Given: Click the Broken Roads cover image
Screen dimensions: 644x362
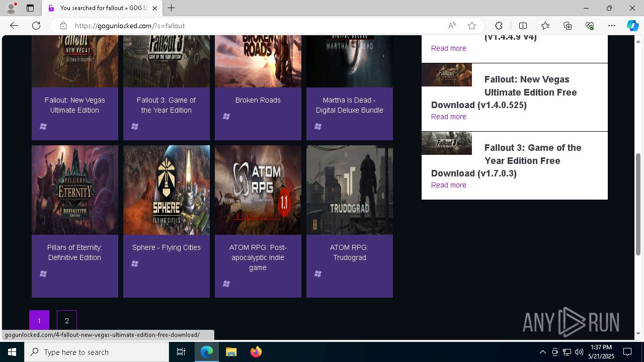Looking at the screenshot, I should [x=258, y=61].
